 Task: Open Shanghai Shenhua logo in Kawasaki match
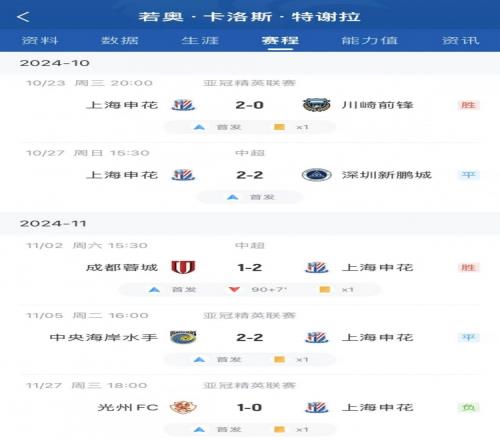[x=183, y=105]
